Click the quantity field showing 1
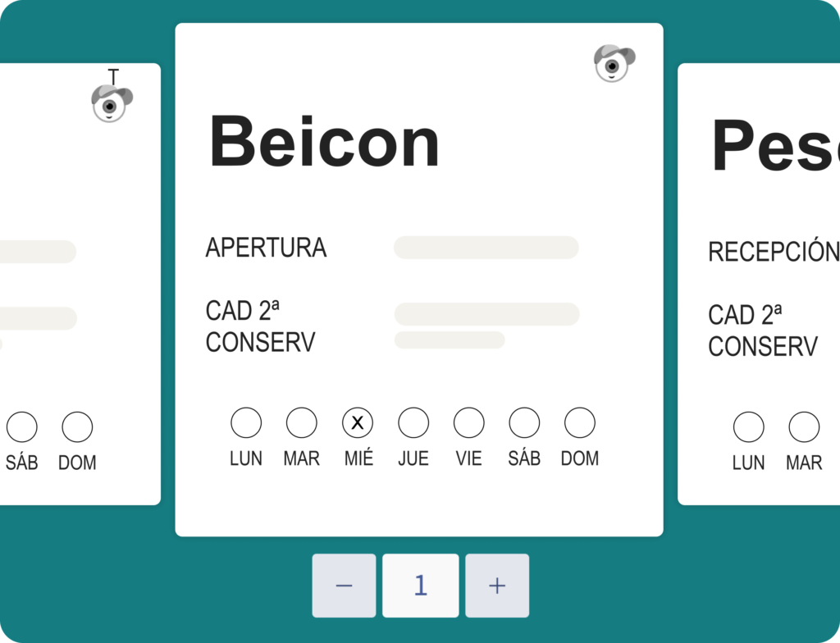Image resolution: width=840 pixels, height=643 pixels. pyautogui.click(x=420, y=586)
